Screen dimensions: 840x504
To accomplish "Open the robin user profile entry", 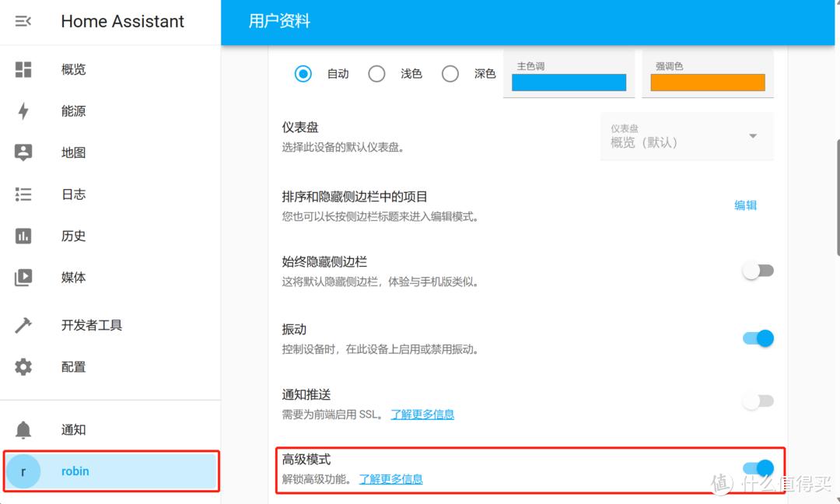I will click(75, 471).
